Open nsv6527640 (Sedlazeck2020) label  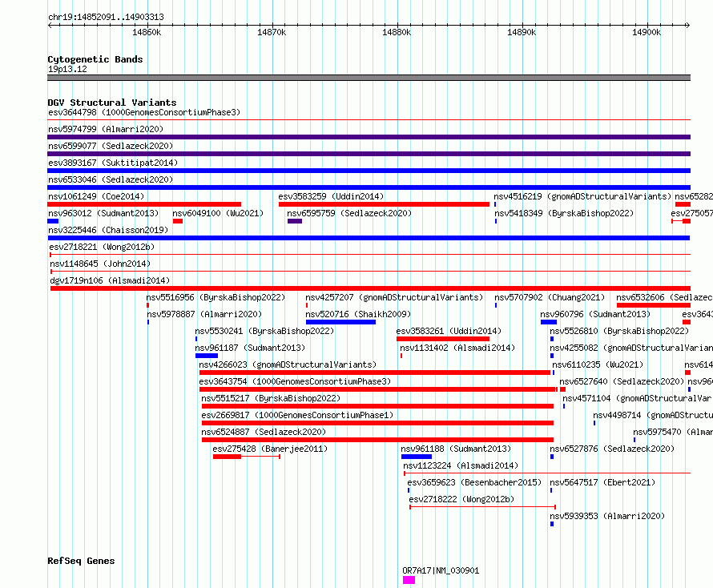(622, 381)
